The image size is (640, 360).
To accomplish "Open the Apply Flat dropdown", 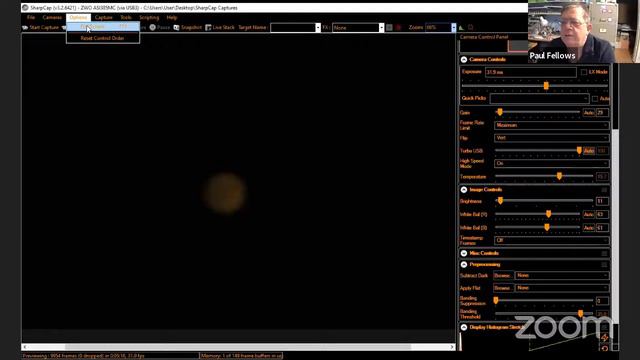I will pyautogui.click(x=562, y=288).
